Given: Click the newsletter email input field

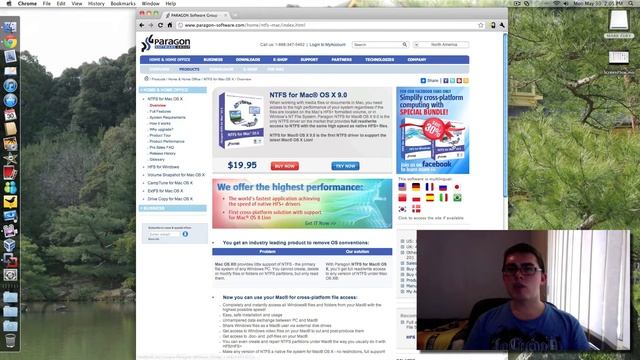Looking at the screenshot, I should click(x=164, y=234).
